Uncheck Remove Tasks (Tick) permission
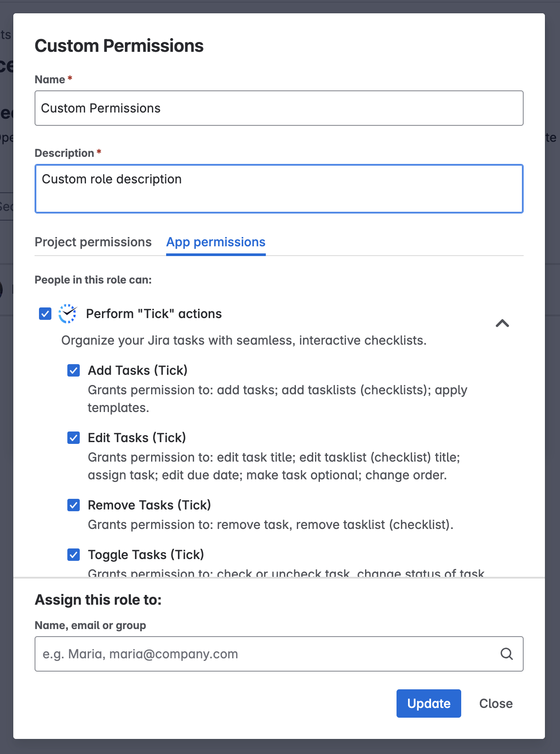The width and height of the screenshot is (560, 754). click(74, 505)
